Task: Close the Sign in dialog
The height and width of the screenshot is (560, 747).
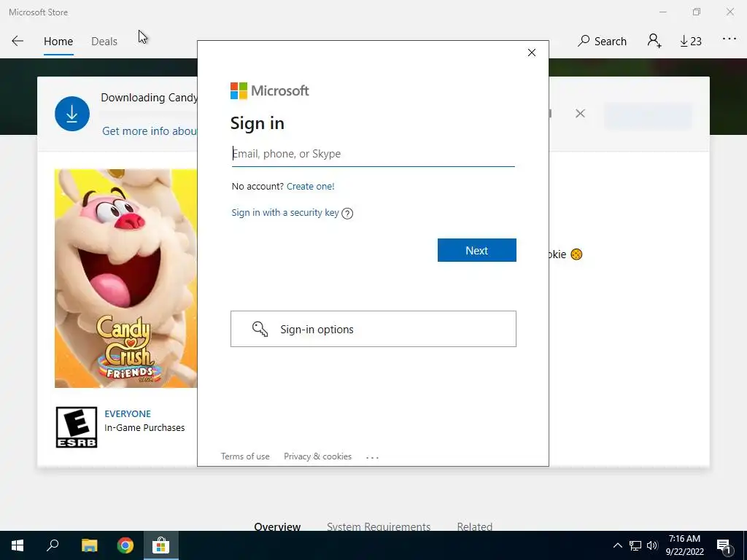Action: (x=532, y=52)
